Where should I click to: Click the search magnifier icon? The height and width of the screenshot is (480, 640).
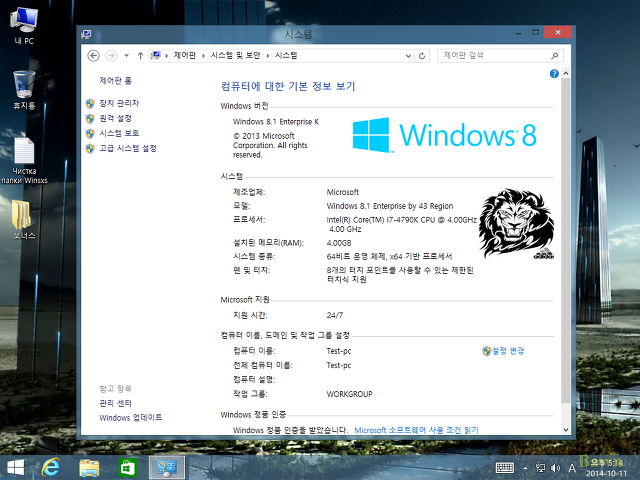point(554,56)
